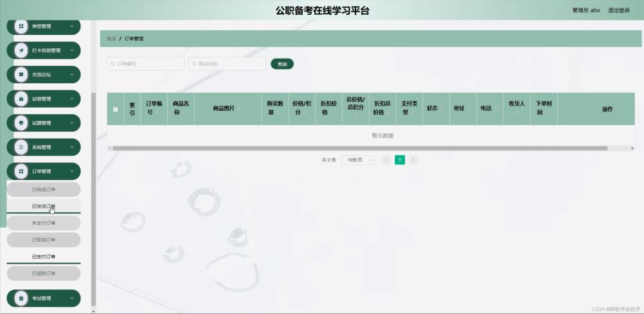Click the 类型管理 grid icon
Viewport: 644px width, 314px height.
tap(21, 26)
